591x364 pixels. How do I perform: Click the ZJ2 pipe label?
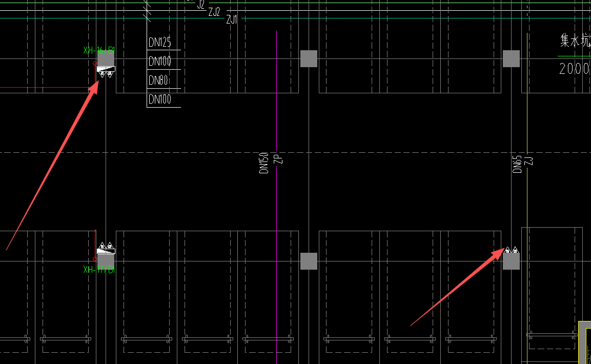tap(214, 12)
